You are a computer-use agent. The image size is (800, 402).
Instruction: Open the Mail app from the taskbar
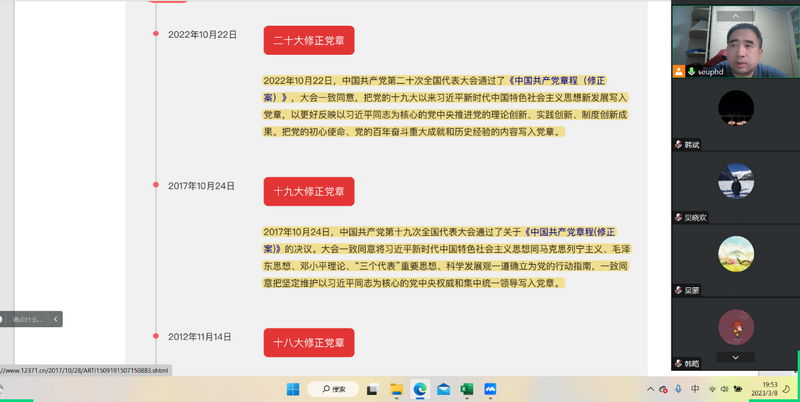(x=443, y=389)
